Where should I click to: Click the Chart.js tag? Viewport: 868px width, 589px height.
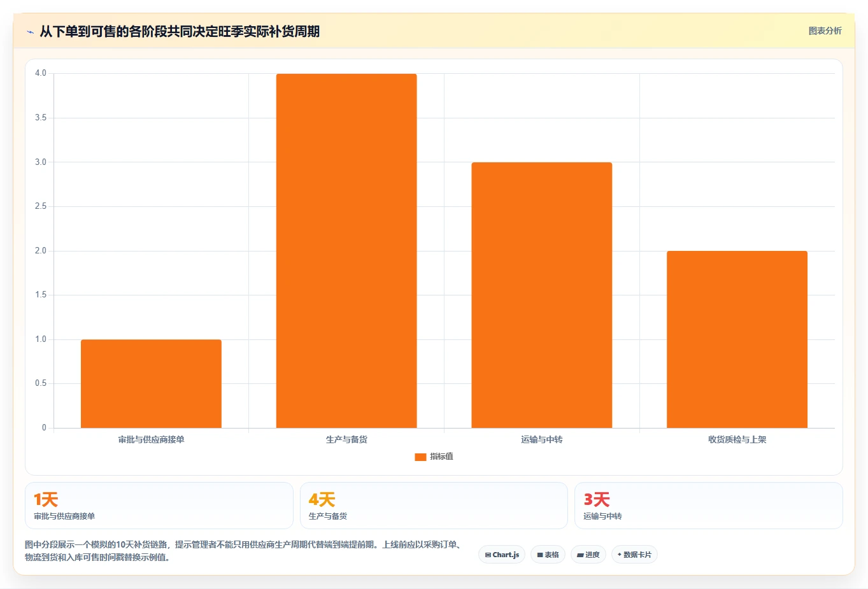click(502, 555)
